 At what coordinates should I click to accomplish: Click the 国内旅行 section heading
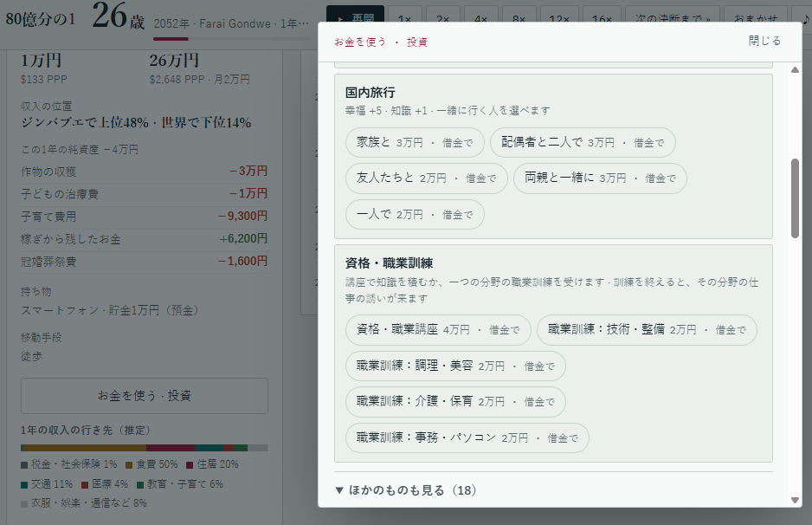click(x=371, y=92)
